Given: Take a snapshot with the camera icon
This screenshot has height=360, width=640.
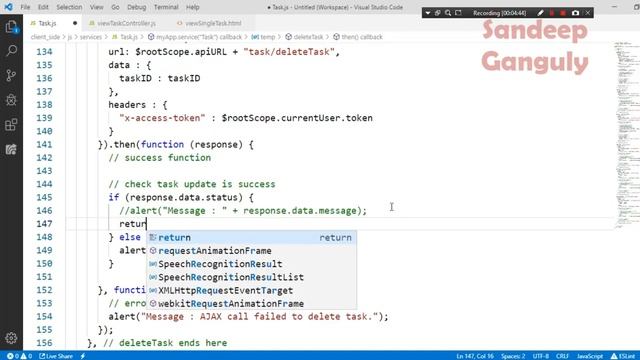Looking at the screenshot, I should pyautogui.click(x=576, y=13).
